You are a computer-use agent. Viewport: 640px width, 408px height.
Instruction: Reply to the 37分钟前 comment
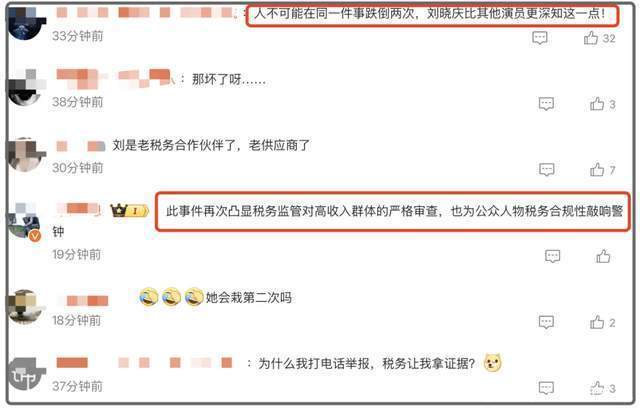546,388
